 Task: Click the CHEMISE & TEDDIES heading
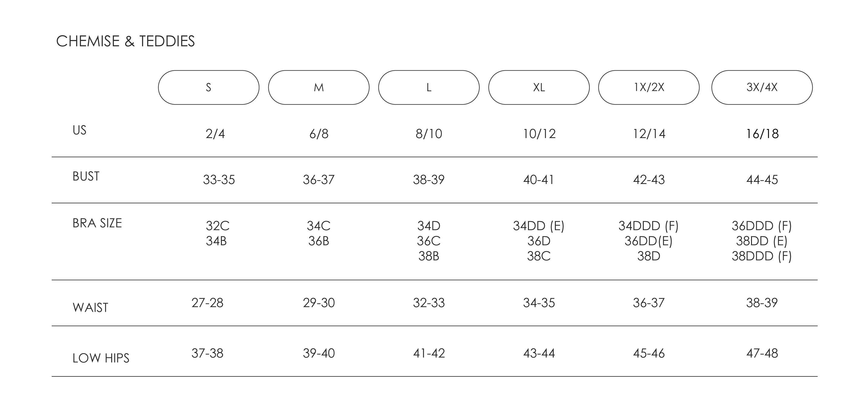tap(125, 41)
